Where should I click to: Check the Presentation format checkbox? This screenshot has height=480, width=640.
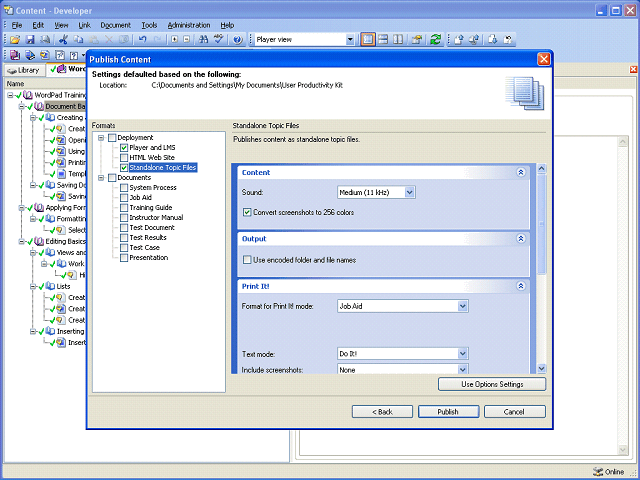coord(124,258)
